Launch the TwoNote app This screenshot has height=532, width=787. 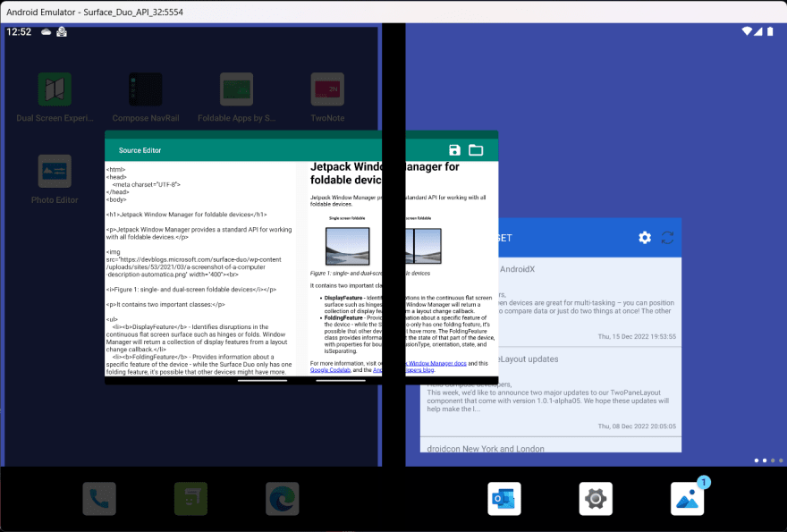click(x=327, y=89)
